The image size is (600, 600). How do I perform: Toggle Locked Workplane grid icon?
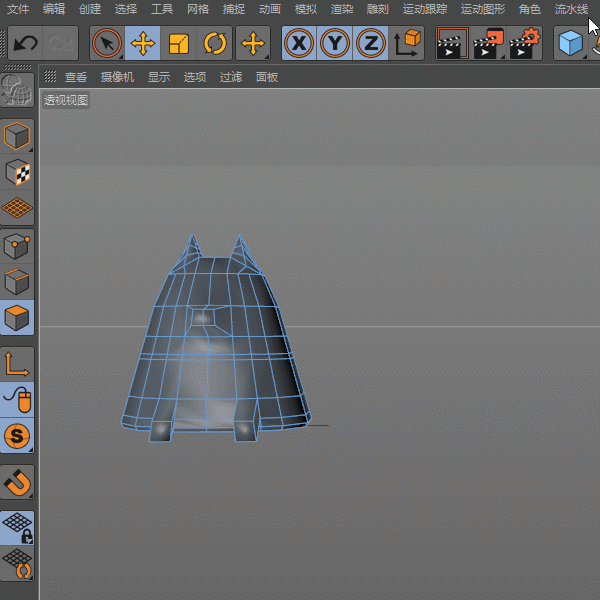17,528
